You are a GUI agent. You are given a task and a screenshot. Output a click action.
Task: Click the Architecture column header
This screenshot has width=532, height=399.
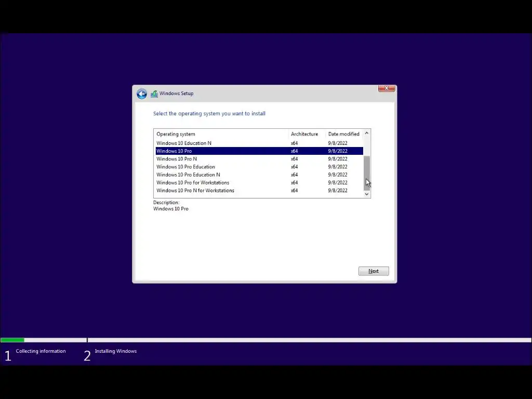click(x=307, y=134)
